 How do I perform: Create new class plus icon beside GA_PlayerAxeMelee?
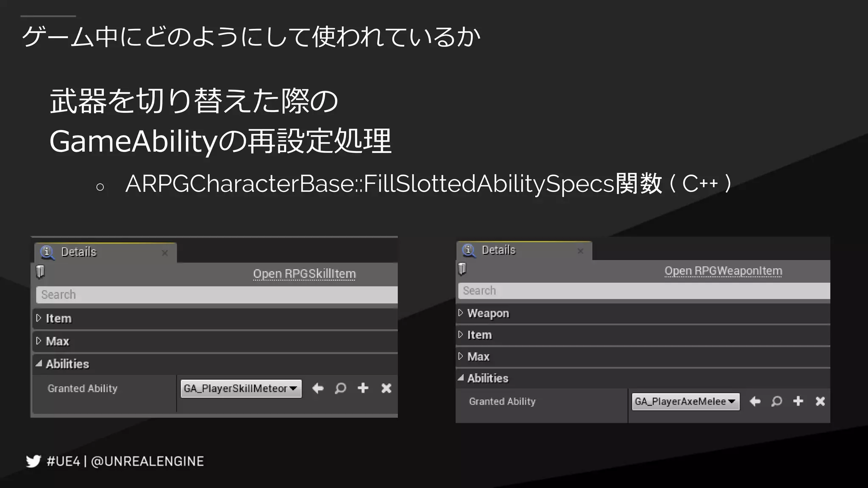point(798,401)
